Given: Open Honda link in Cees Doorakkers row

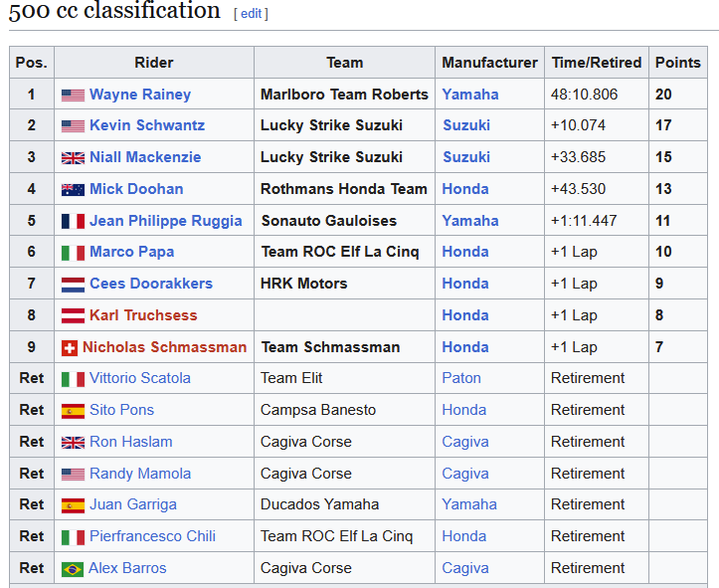Looking at the screenshot, I should (465, 284).
